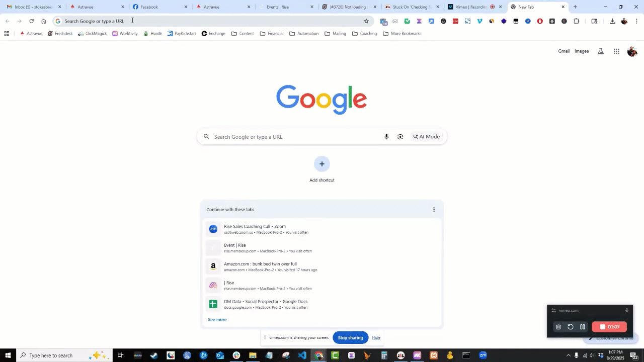Open the Google apps grid
The image size is (644, 362).
tap(616, 51)
